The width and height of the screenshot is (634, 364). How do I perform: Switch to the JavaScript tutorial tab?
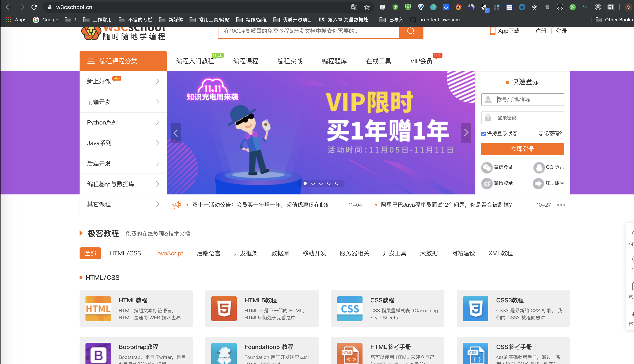[169, 253]
